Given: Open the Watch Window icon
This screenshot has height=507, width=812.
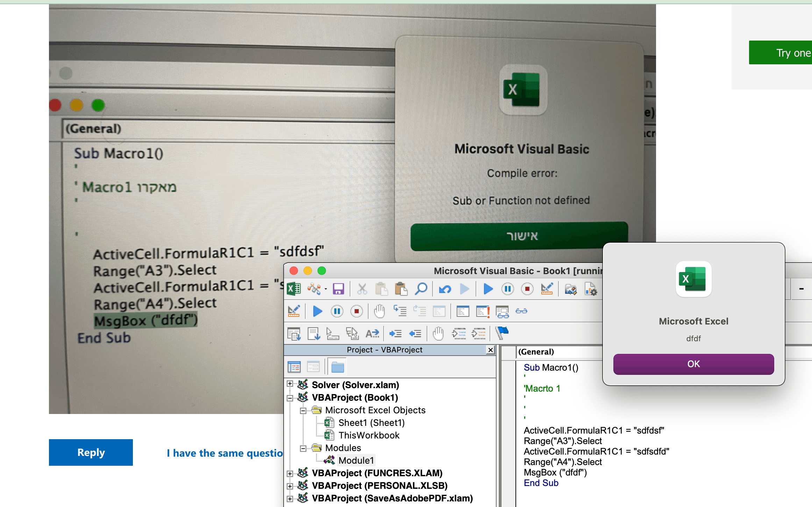Looking at the screenshot, I should [x=503, y=311].
